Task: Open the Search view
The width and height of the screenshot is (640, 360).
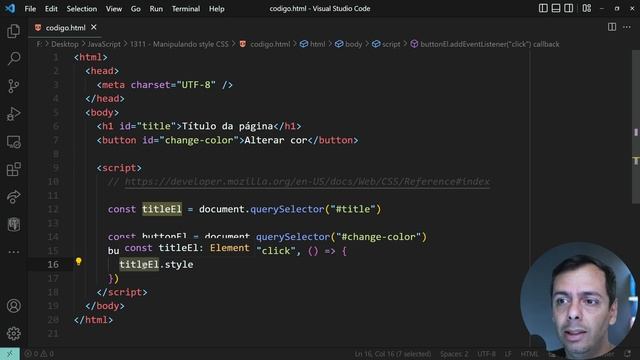Action: tap(13, 58)
